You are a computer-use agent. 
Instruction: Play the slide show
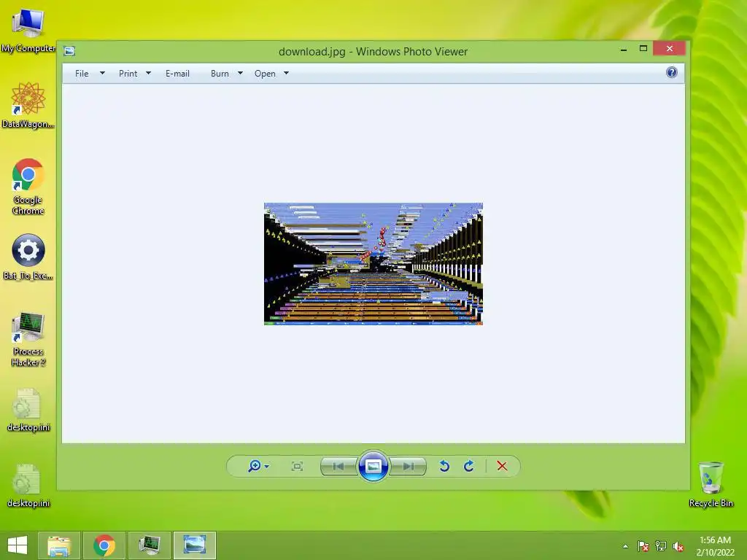click(373, 466)
